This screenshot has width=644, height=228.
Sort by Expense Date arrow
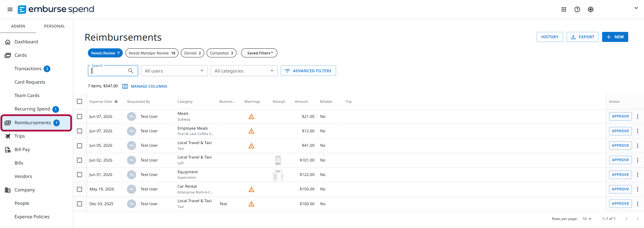(116, 101)
